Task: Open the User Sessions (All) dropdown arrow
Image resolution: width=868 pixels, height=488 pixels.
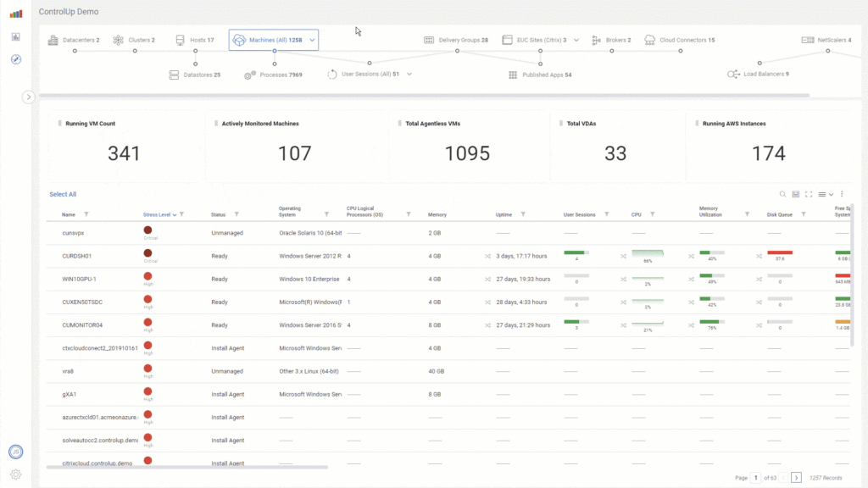Action: (409, 75)
